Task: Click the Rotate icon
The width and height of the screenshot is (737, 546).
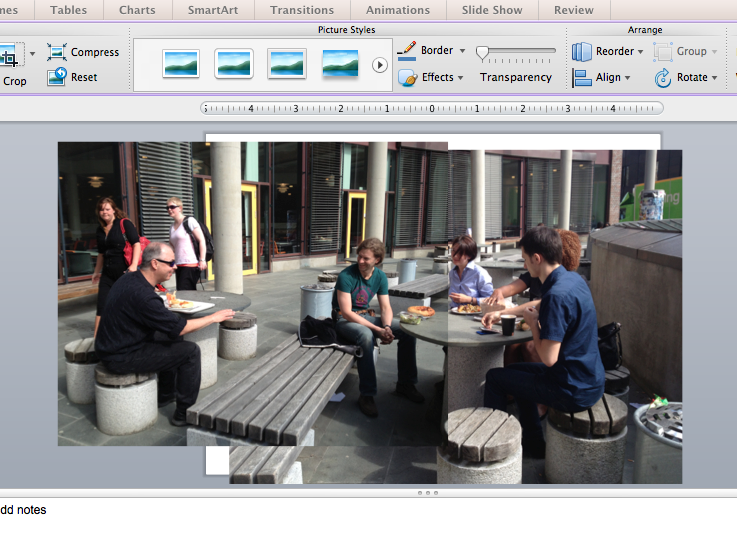Action: pos(663,78)
